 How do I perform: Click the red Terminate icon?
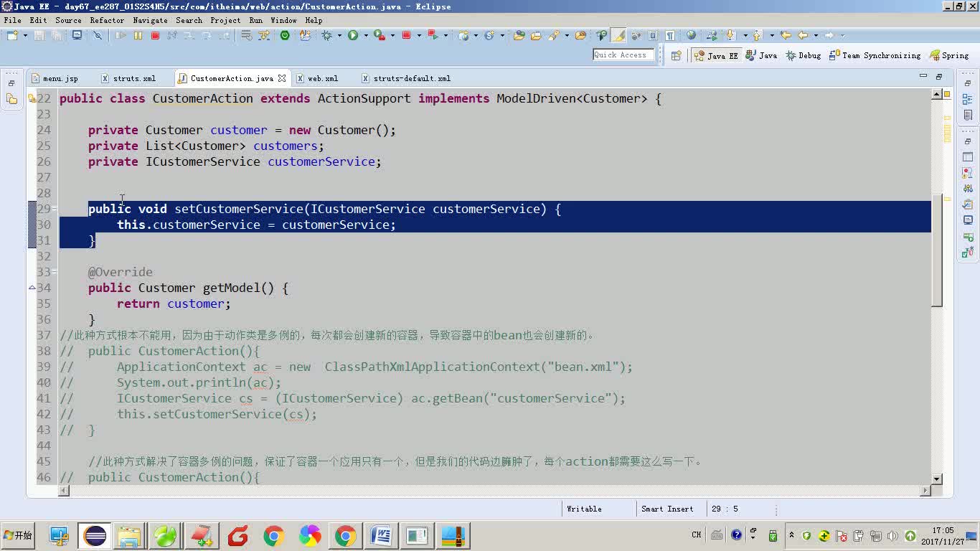pos(155,35)
